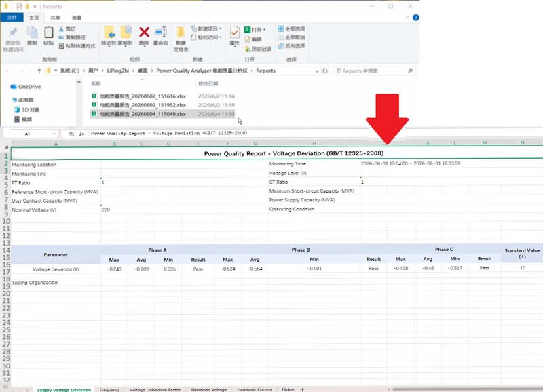Open the blue help question mark icon
This screenshot has width=543, height=392.
[x=416, y=18]
